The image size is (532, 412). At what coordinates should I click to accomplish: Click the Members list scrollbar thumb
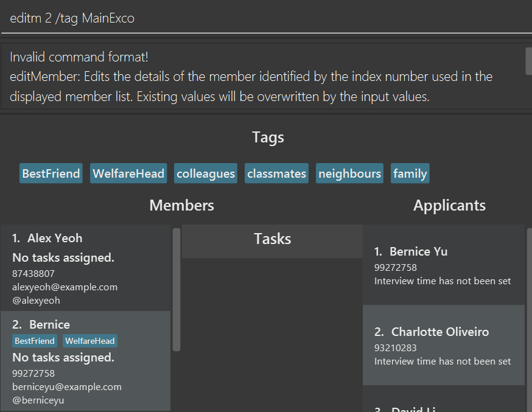click(177, 290)
